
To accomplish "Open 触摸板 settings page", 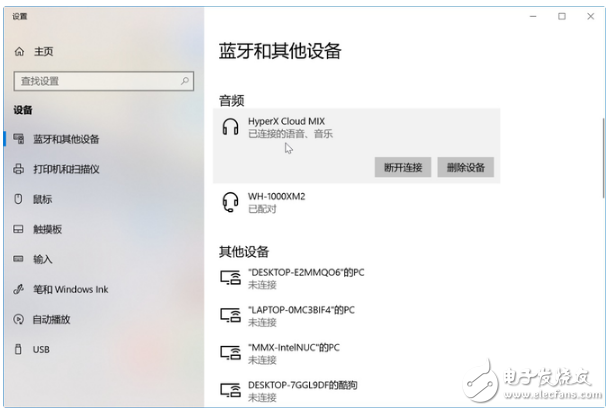I will click(x=47, y=229).
